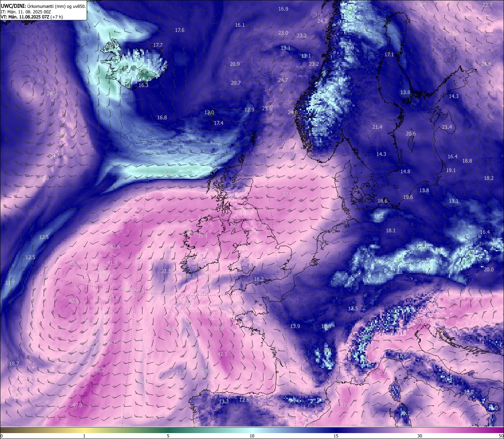This screenshot has height=439, width=504.
Task: Click the 37.1 value over the North Sea
Action: tap(287, 194)
